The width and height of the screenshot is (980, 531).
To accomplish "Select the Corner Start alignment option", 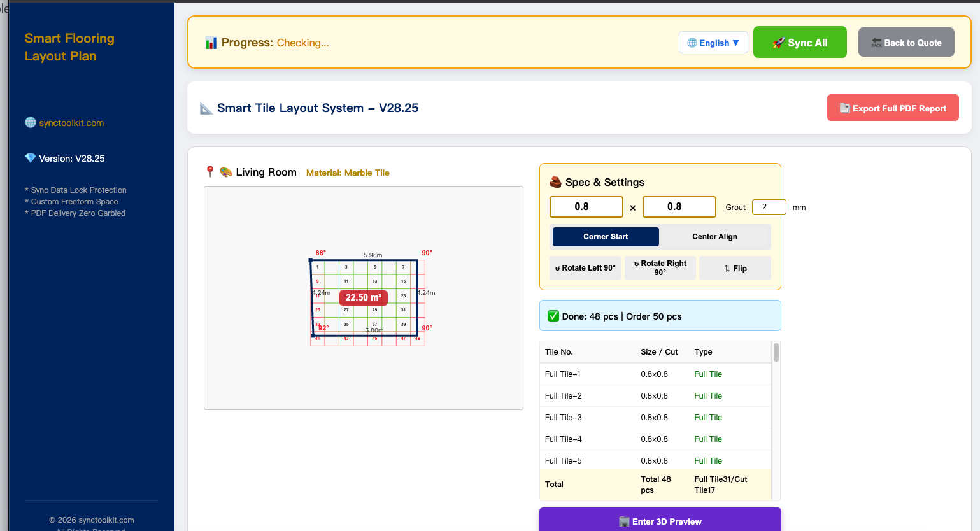I will [x=606, y=237].
